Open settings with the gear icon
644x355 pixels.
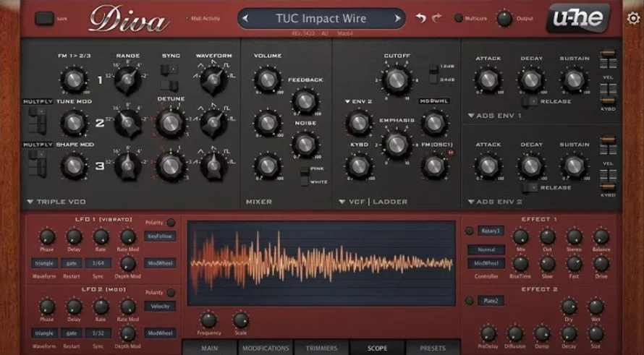click(x=634, y=18)
